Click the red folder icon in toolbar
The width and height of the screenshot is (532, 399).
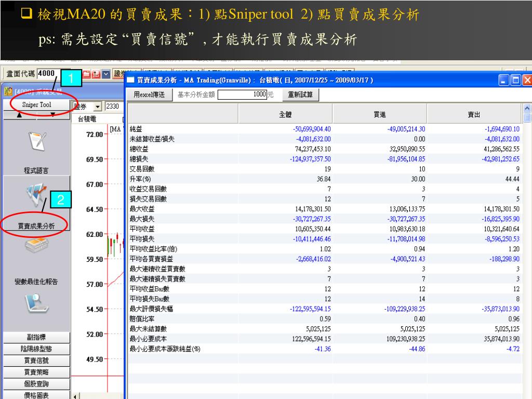(x=87, y=74)
